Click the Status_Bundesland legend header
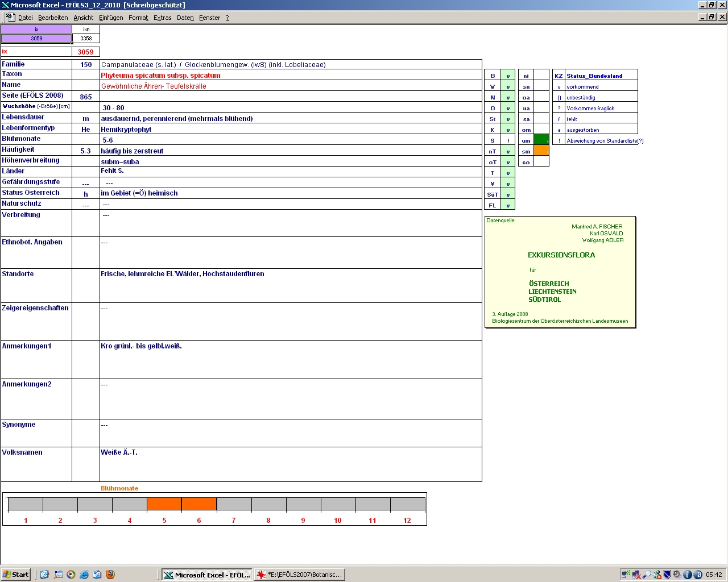Image resolution: width=728 pixels, height=582 pixels. click(594, 76)
